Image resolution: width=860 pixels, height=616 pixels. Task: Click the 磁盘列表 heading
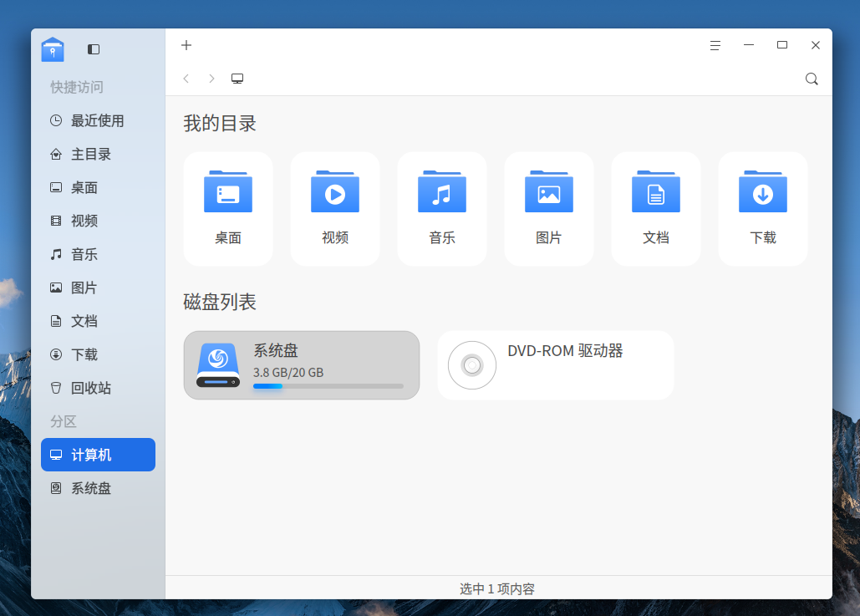point(219,302)
